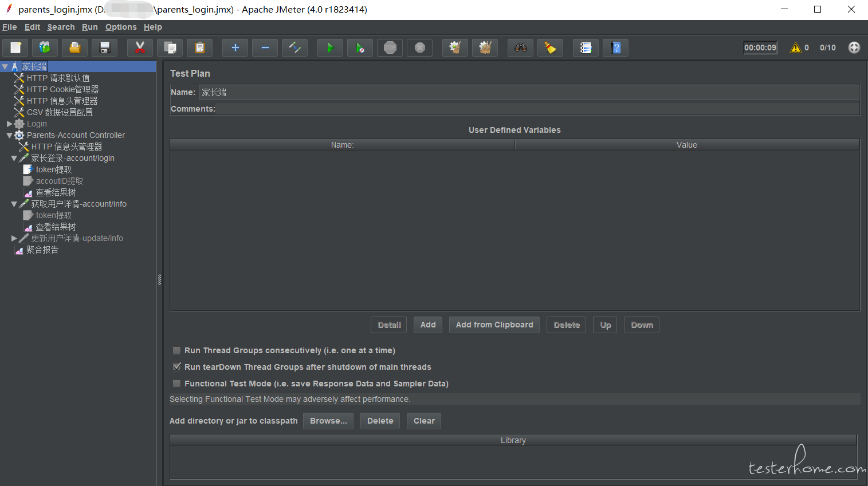868x486 pixels.
Task: Click the Name column header in variables table
Action: tap(342, 145)
